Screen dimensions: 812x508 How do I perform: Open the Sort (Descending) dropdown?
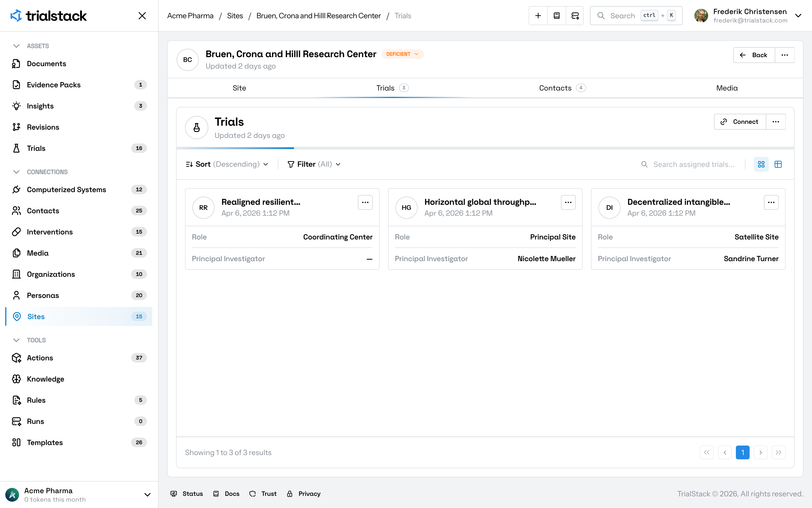227,164
